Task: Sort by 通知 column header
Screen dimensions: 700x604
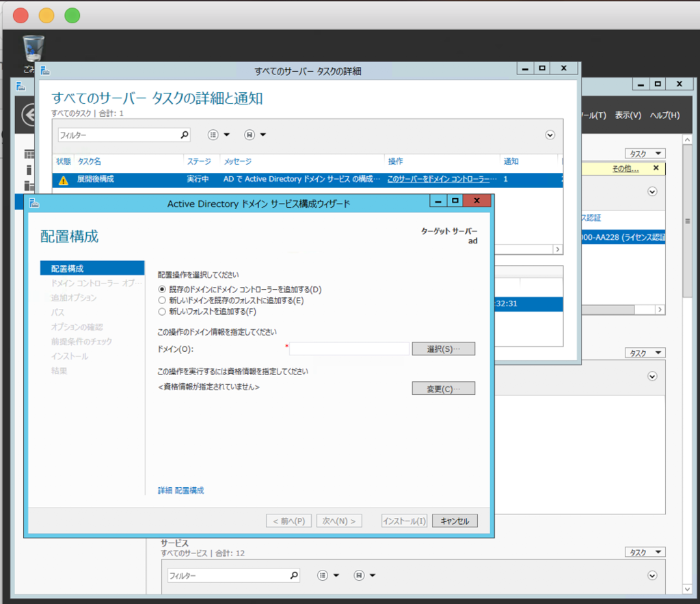Action: click(511, 161)
